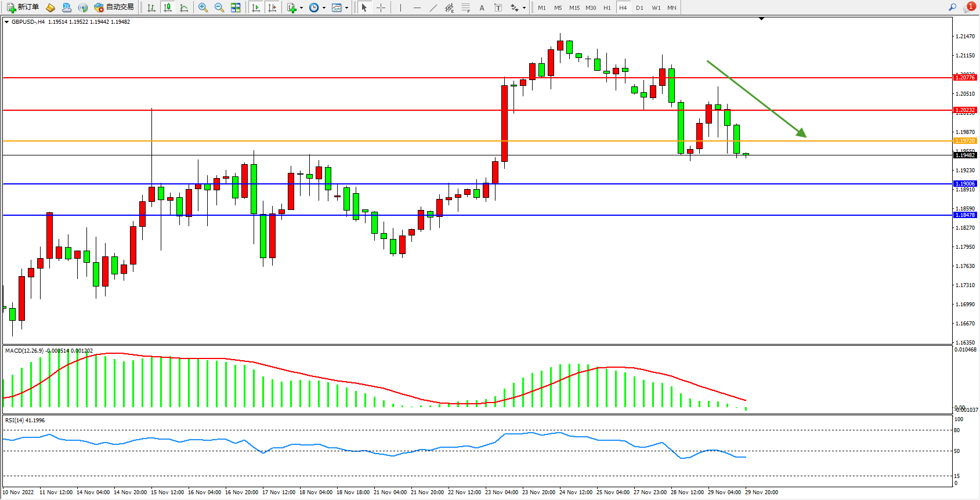Switch to the D1 timeframe

tap(639, 8)
